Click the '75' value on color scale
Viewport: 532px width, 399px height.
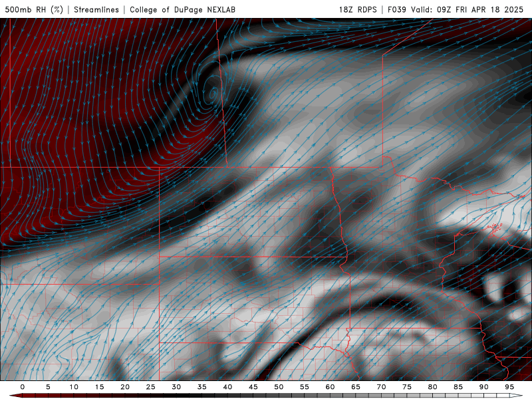[x=407, y=387]
